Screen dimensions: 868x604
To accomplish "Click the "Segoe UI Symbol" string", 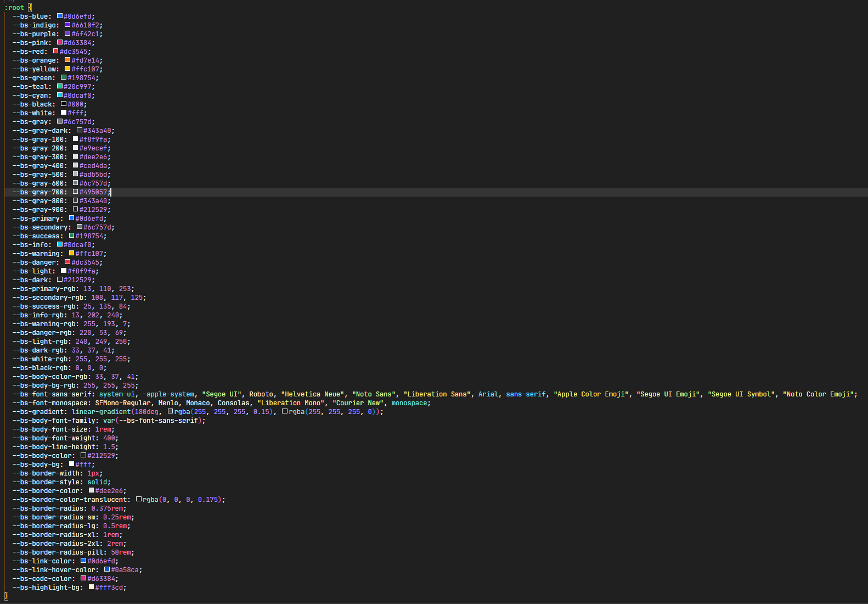I will click(741, 394).
